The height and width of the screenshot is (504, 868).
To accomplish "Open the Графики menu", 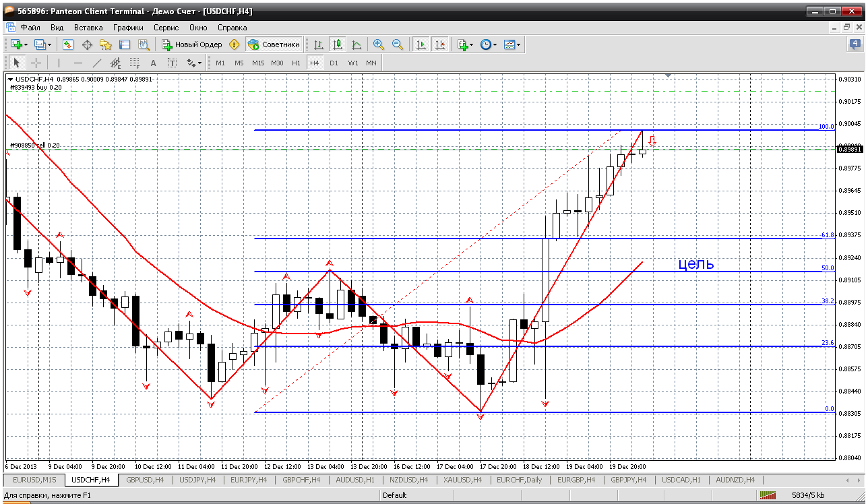I will (x=128, y=28).
